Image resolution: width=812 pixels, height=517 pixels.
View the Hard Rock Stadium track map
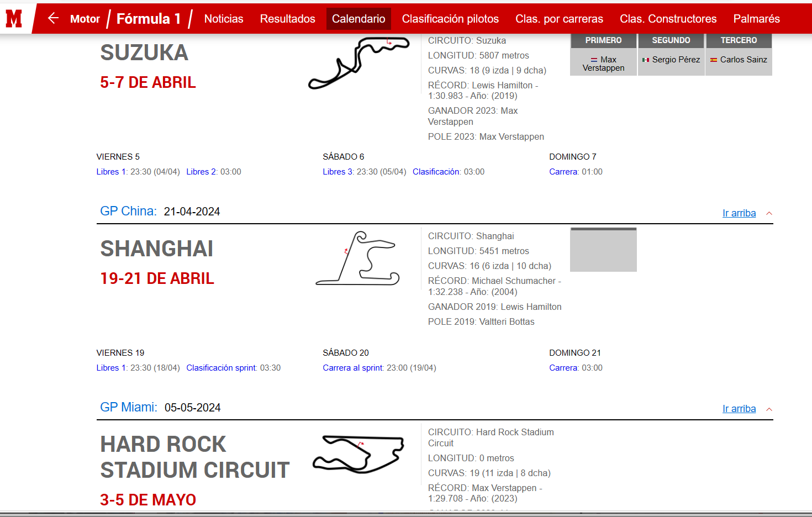[x=358, y=454]
